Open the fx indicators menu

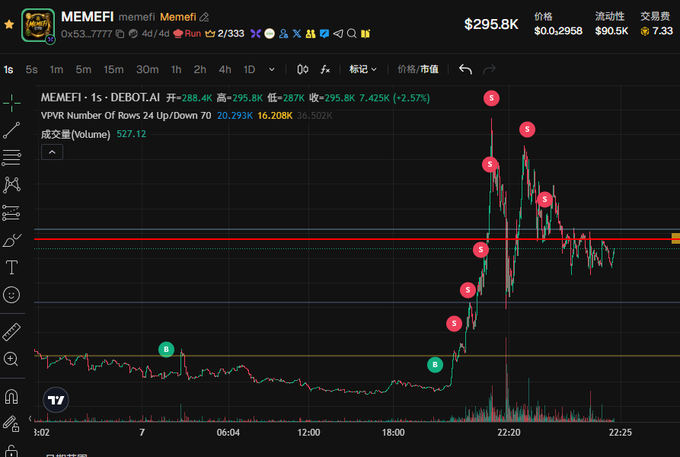click(325, 69)
